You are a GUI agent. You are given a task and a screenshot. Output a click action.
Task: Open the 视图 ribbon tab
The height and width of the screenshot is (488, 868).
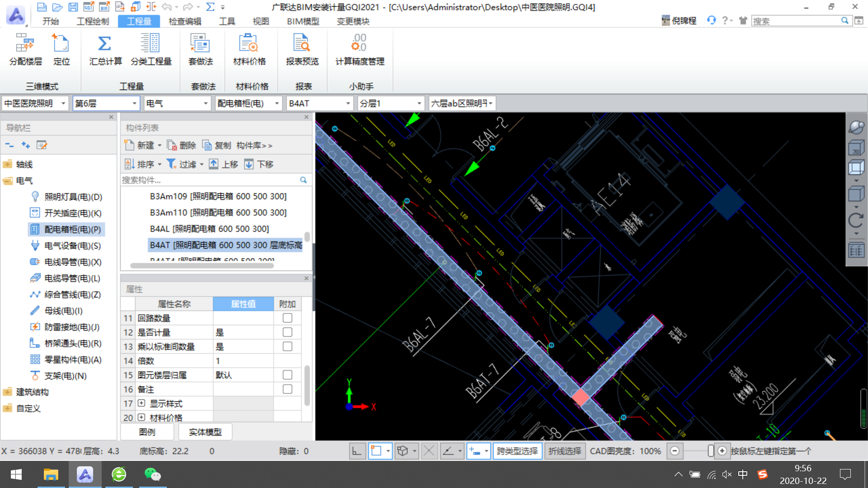(261, 21)
